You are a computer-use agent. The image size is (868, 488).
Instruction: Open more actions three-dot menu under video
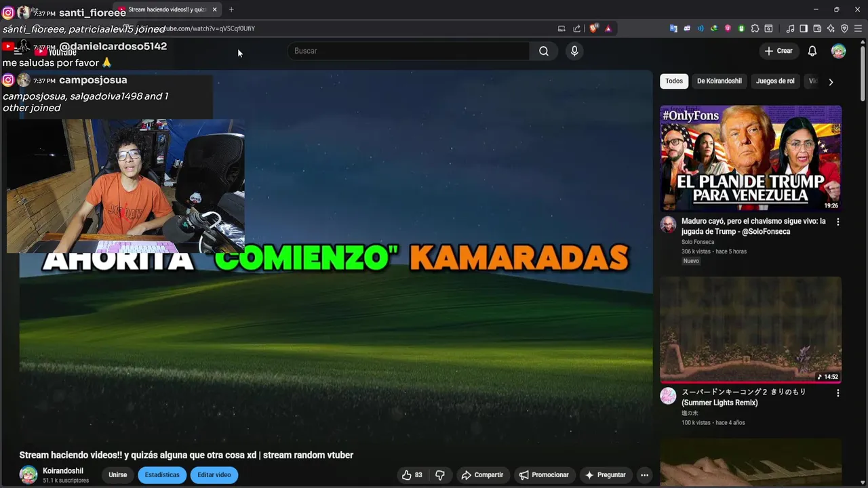tap(645, 475)
